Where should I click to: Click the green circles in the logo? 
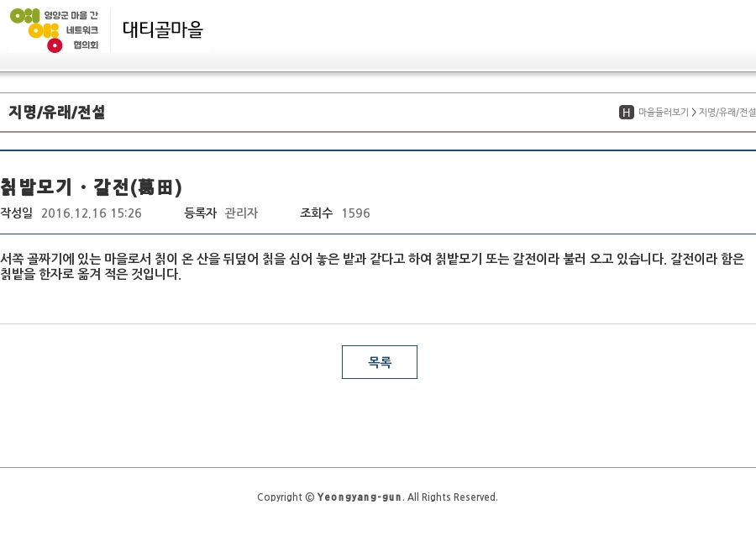pyautogui.click(x=24, y=16)
